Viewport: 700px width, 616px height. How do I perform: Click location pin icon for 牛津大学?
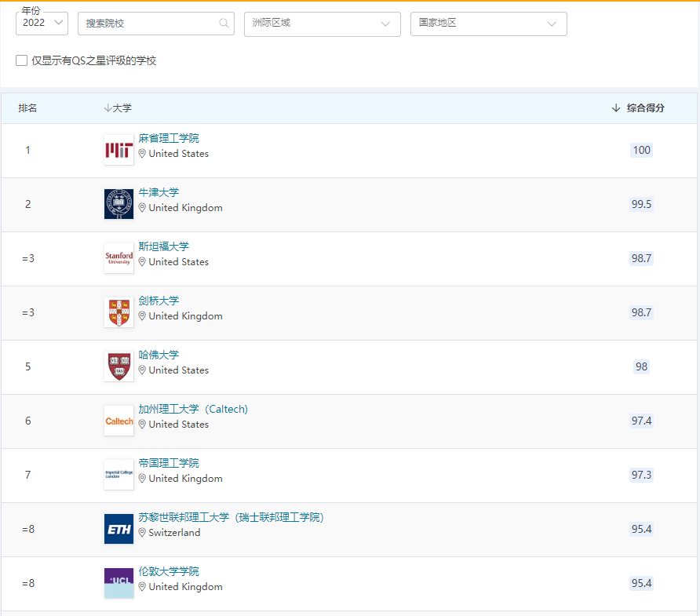pos(142,208)
